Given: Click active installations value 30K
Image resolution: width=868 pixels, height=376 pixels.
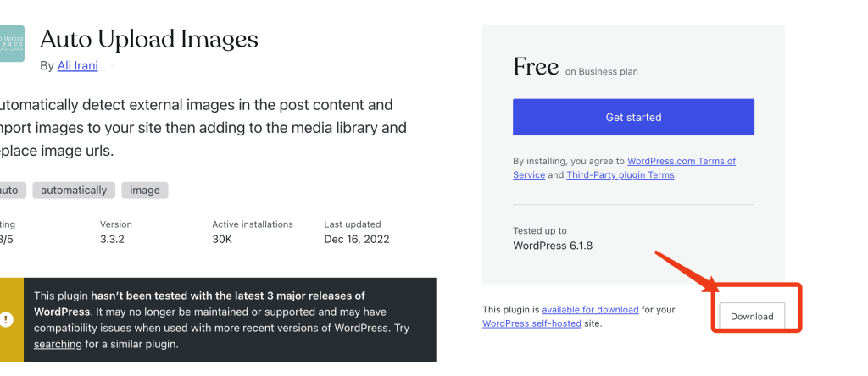Looking at the screenshot, I should pos(222,240).
